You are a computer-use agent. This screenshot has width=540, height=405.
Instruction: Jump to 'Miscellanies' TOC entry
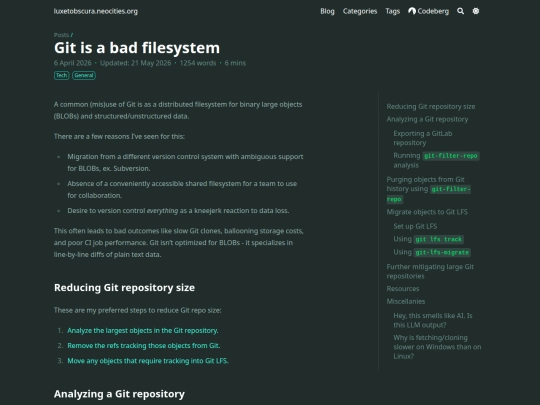click(406, 301)
